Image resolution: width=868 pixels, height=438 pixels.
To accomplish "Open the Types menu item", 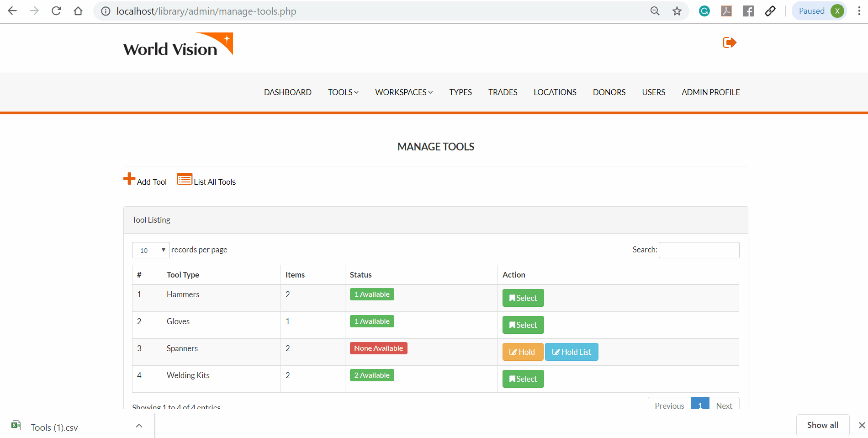I will pyautogui.click(x=460, y=92).
